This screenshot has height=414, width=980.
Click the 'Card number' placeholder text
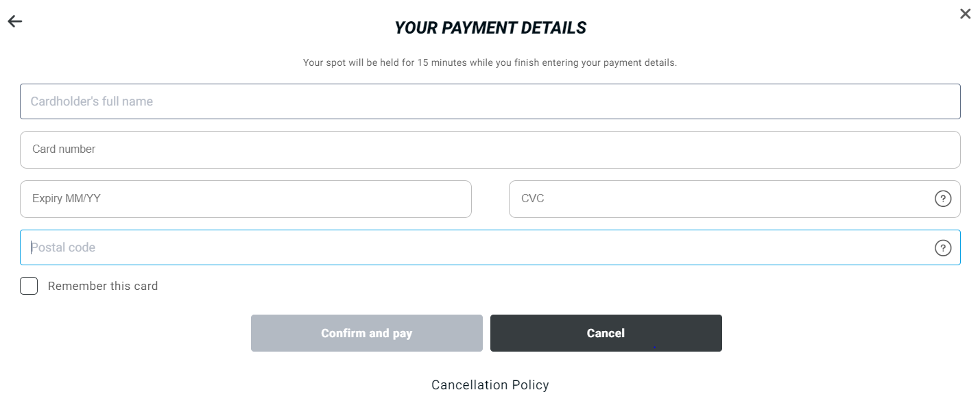point(64,149)
